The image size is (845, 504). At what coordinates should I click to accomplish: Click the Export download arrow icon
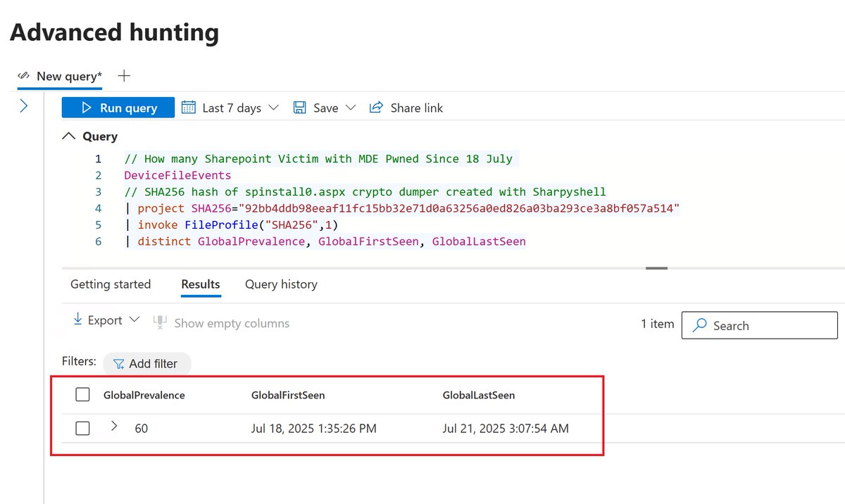coord(78,320)
